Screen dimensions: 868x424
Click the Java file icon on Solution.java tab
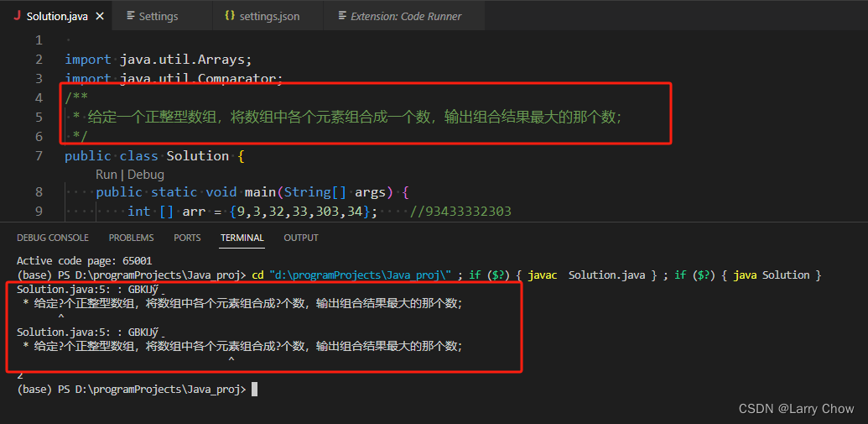coord(16,16)
